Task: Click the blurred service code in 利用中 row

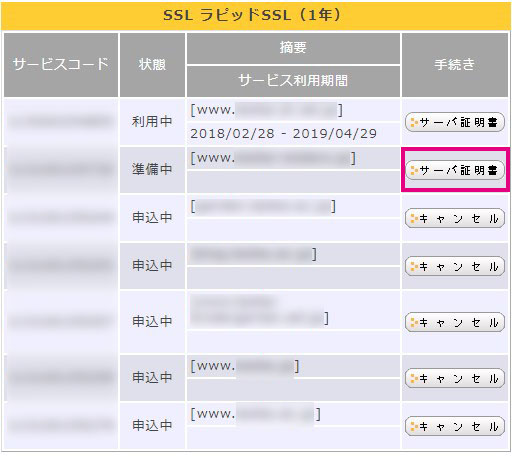Action: 61,122
